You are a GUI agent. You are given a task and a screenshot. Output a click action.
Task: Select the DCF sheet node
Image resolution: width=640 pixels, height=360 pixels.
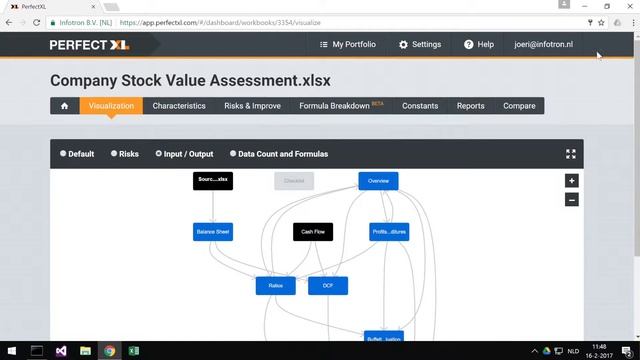(x=328, y=286)
